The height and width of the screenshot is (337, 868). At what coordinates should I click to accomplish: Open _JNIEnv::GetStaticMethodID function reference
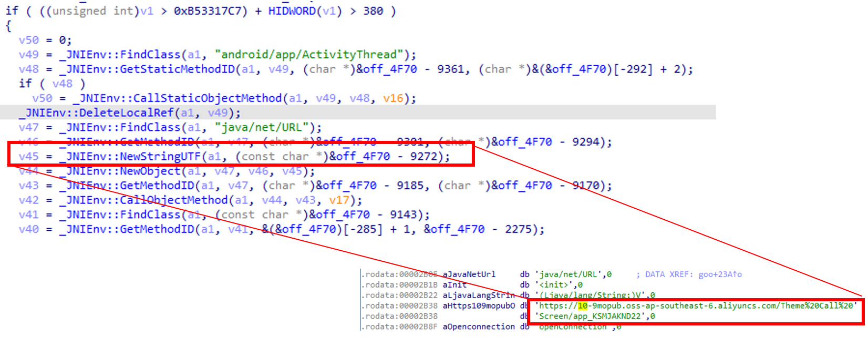pyautogui.click(x=147, y=69)
